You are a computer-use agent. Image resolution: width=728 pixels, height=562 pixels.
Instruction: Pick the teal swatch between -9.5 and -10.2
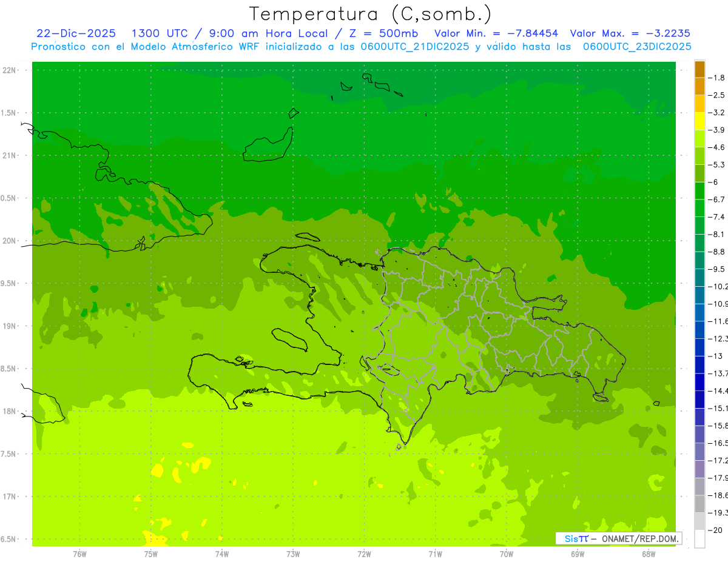[x=699, y=278]
